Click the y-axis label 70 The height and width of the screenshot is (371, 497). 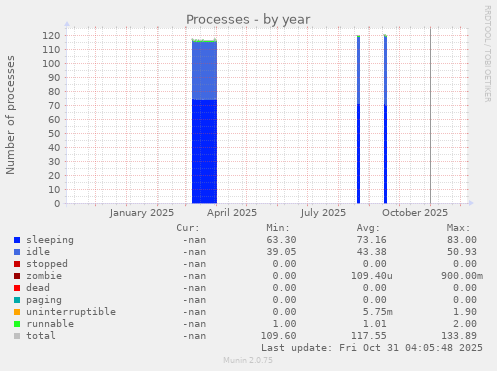(x=54, y=106)
